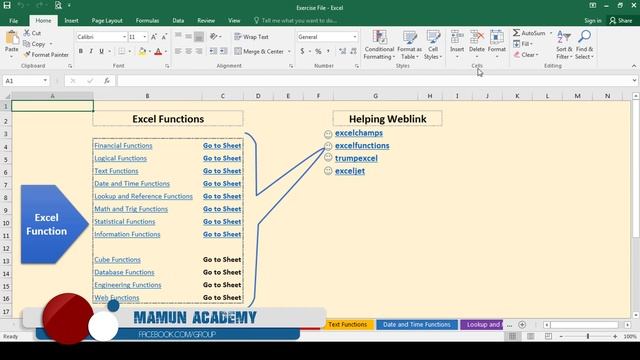The image size is (640, 360).
Task: Open the Font dialog launcher
Action: (x=167, y=66)
